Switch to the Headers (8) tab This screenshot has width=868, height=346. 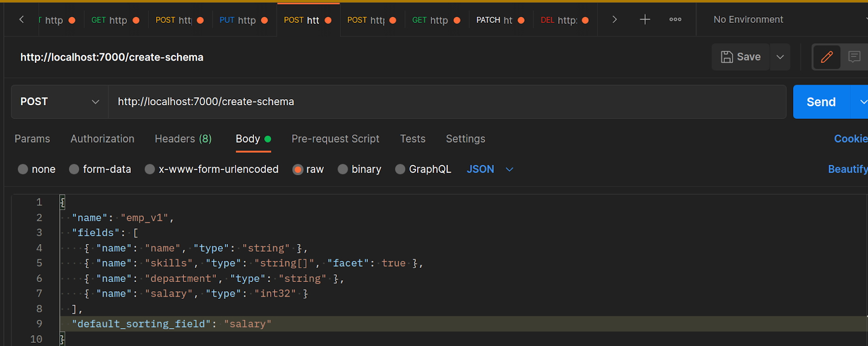pyautogui.click(x=183, y=139)
